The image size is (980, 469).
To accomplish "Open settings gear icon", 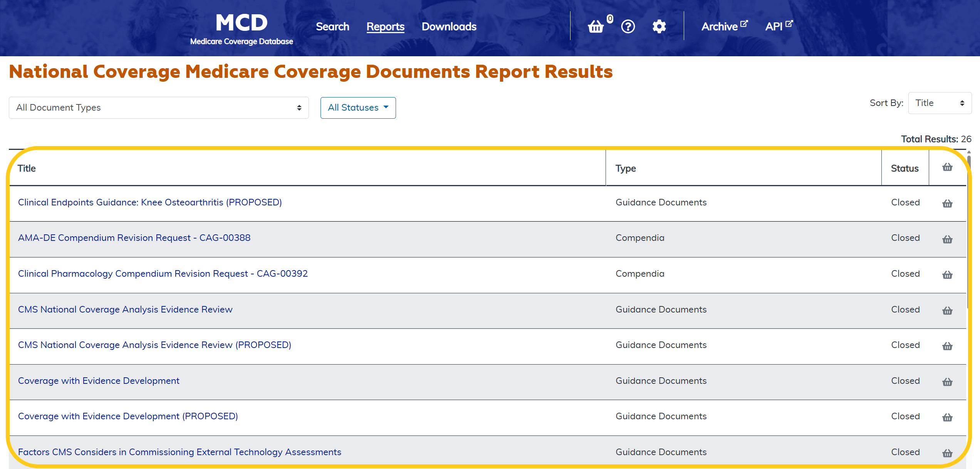I will tap(659, 27).
